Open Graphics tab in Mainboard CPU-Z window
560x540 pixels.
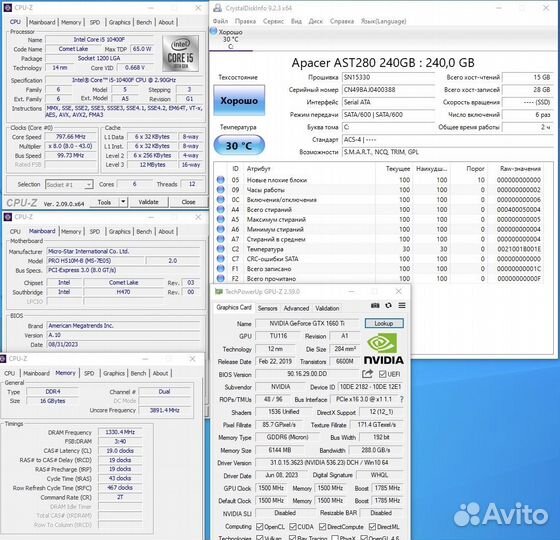[119, 231]
